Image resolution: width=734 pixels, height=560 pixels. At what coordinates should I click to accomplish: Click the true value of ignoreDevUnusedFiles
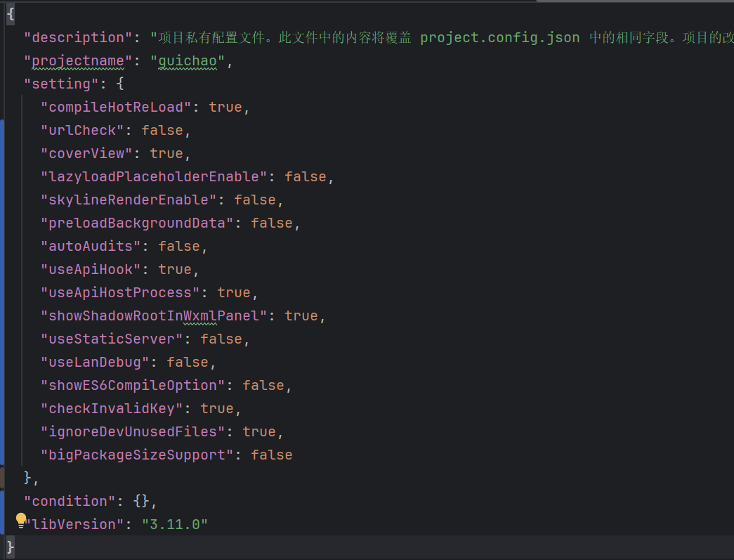tap(259, 431)
